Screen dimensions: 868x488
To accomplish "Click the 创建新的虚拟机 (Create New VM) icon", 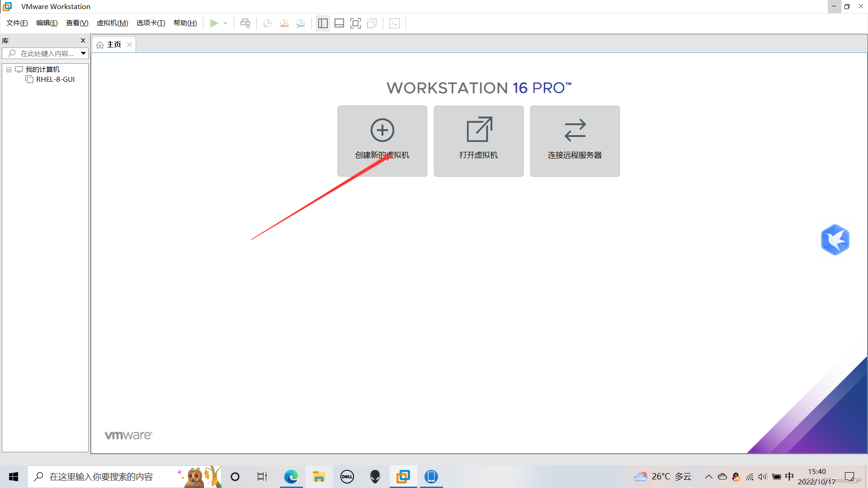I will 382,141.
